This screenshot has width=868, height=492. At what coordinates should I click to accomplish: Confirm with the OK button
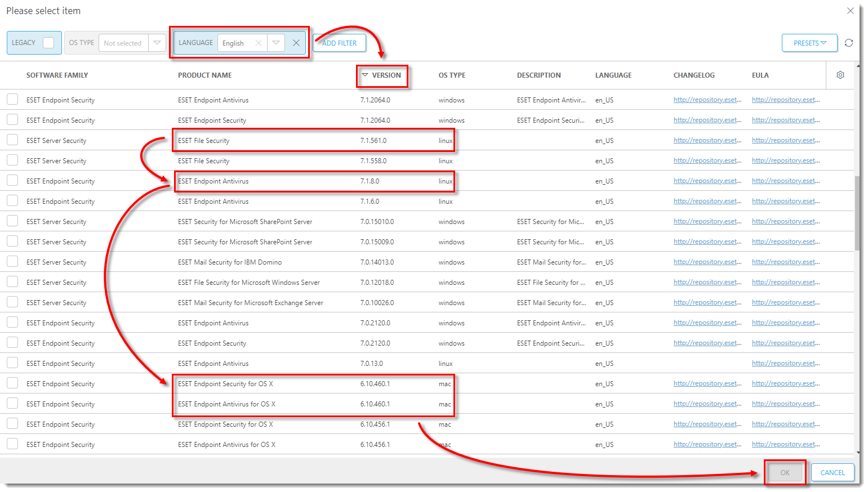coord(785,472)
